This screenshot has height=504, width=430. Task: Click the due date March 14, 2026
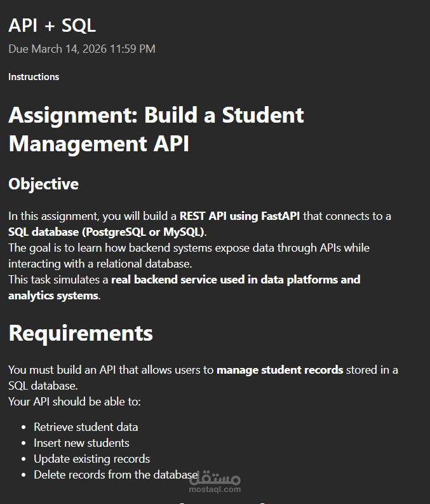[x=81, y=49]
